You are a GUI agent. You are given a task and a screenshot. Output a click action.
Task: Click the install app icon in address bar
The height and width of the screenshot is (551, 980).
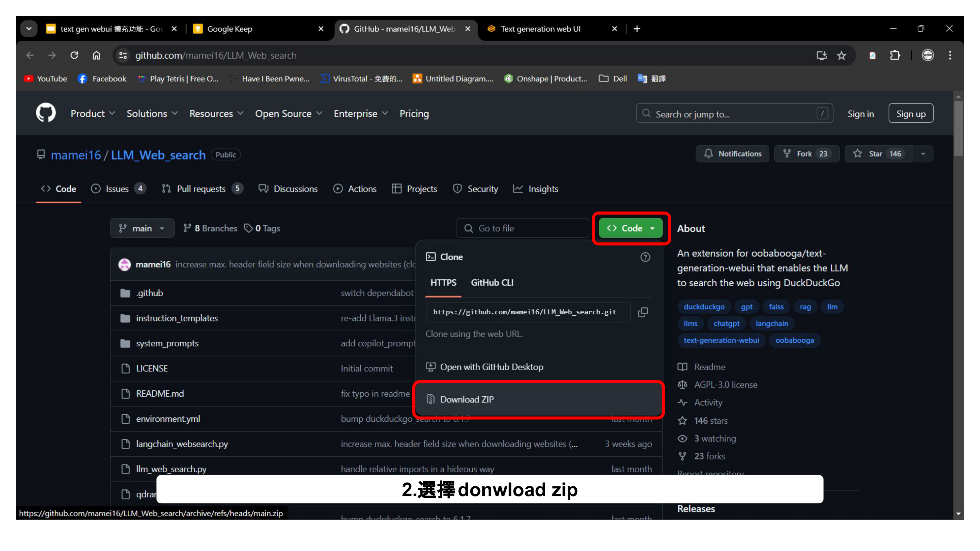tap(822, 55)
